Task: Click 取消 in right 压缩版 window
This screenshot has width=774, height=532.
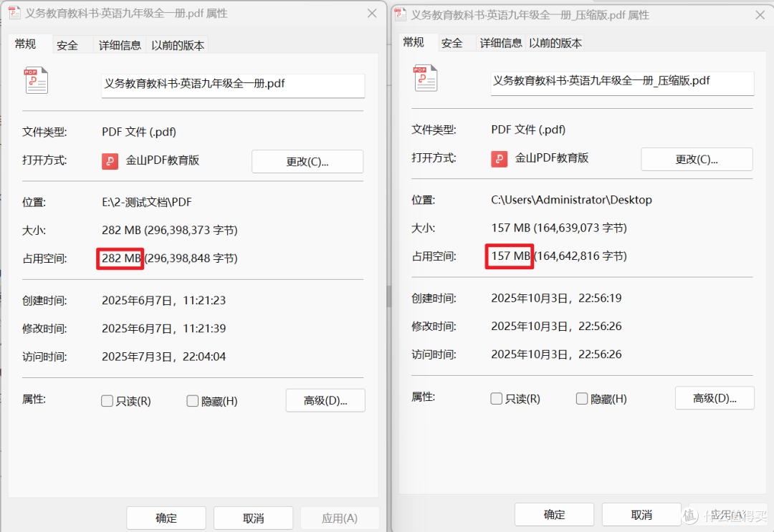Action: [641, 514]
